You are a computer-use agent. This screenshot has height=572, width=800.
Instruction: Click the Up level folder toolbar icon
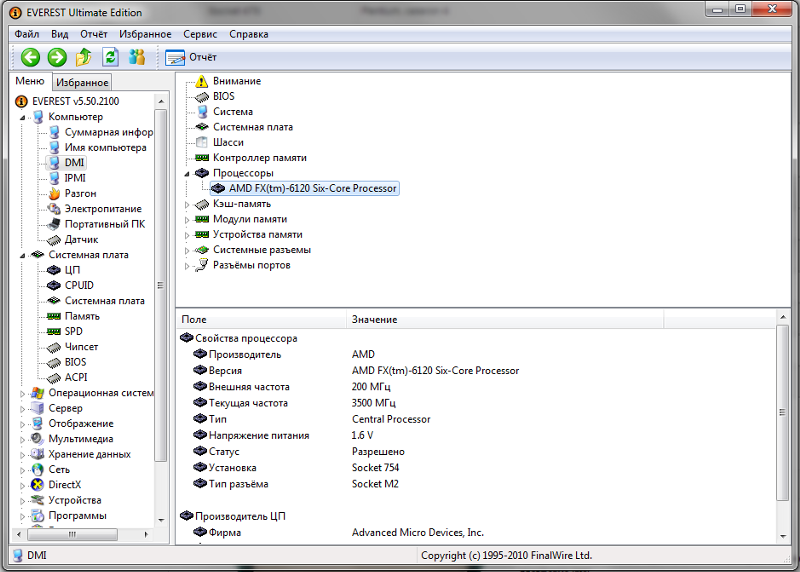click(84, 57)
